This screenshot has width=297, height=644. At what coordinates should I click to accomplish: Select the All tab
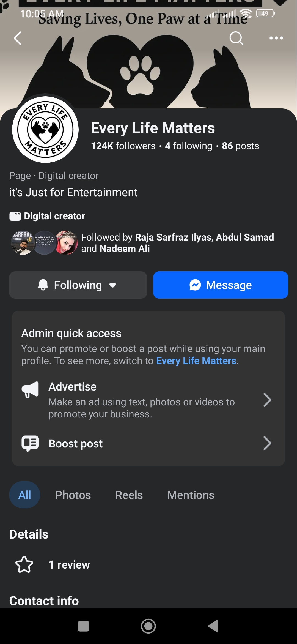click(25, 495)
